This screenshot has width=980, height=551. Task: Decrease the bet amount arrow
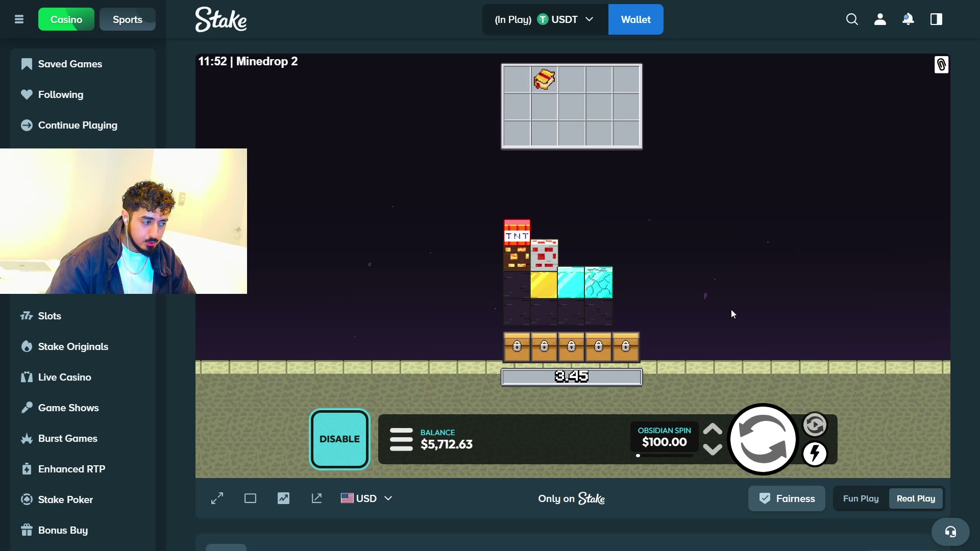click(x=713, y=449)
